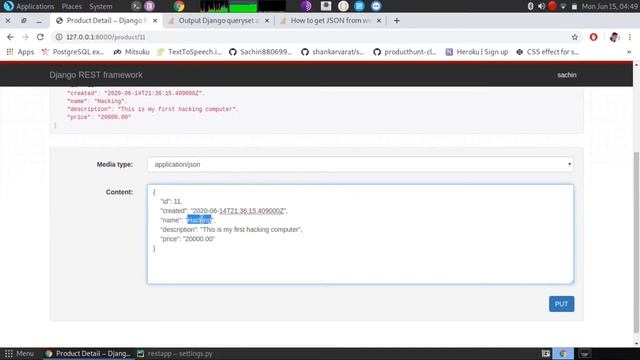Open the Bluetooth tray icon
The width and height of the screenshot is (640, 360).
click(530, 6)
